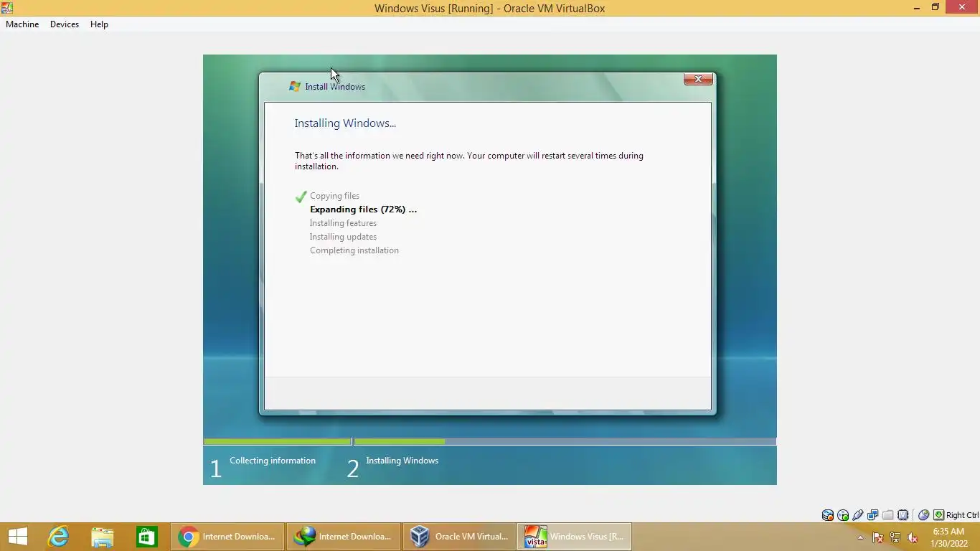Viewport: 980px width, 551px height.
Task: Open the Windows Start button
Action: pyautogui.click(x=17, y=537)
